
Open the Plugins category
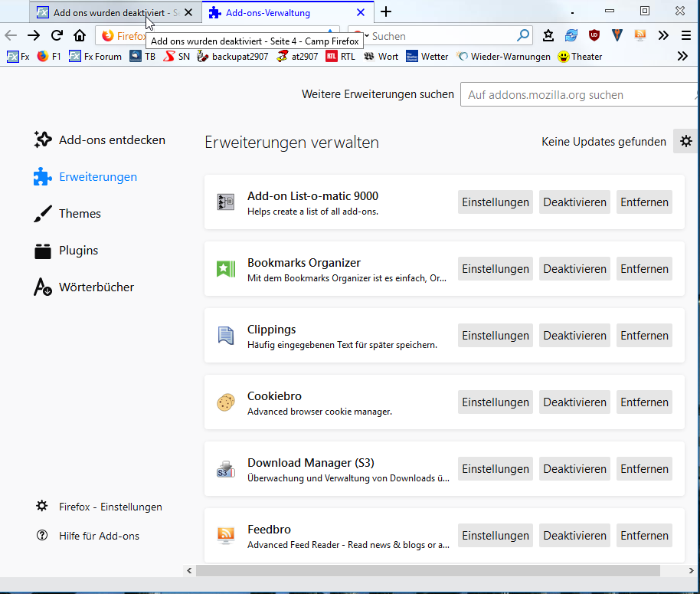(x=66, y=251)
